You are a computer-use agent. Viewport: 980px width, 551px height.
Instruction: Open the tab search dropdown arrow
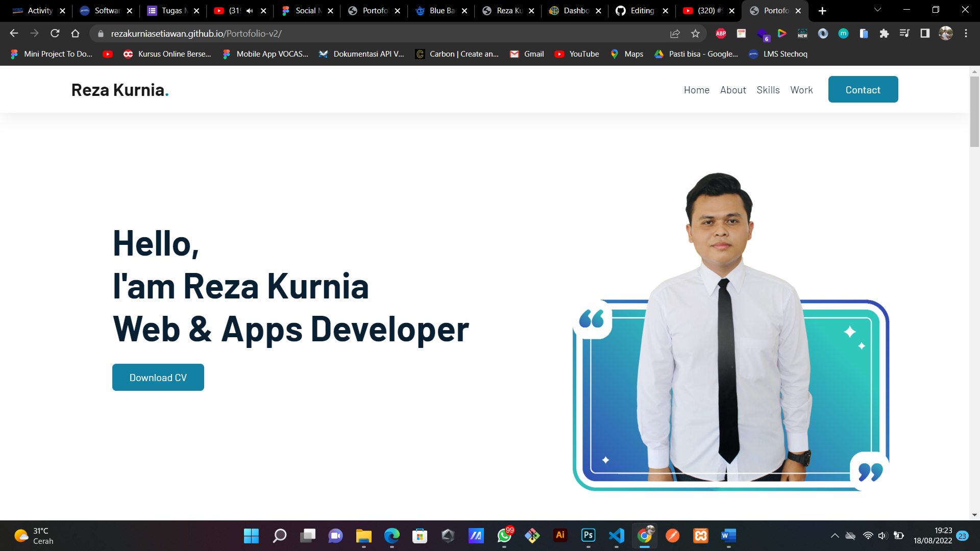point(877,10)
